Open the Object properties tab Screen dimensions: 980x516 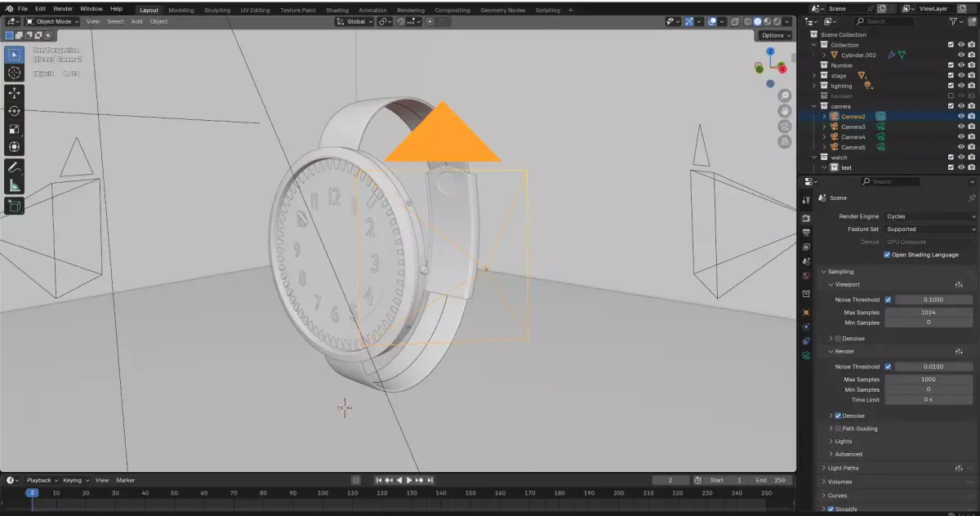806,313
